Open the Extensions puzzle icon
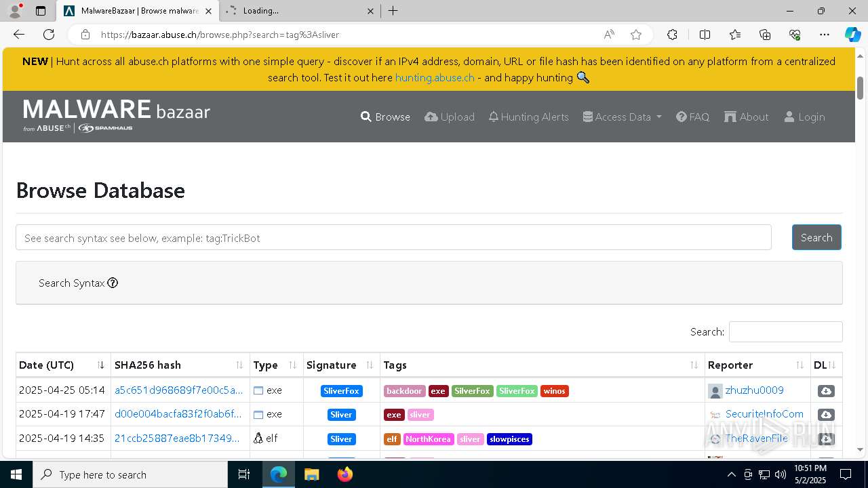The height and width of the screenshot is (488, 868). (672, 35)
